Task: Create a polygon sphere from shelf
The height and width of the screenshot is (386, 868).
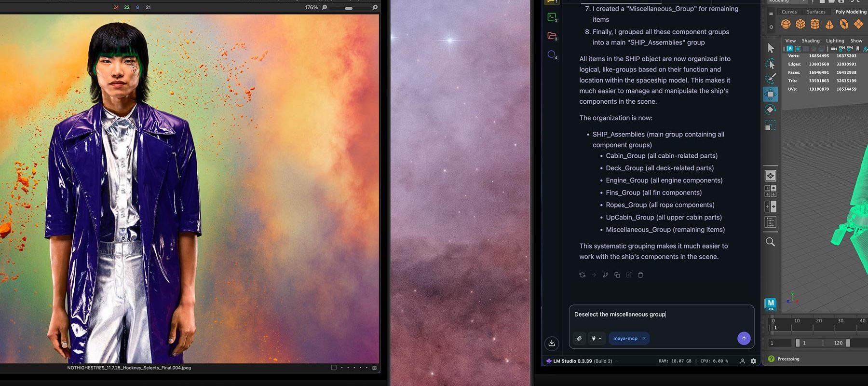Action: point(786,24)
